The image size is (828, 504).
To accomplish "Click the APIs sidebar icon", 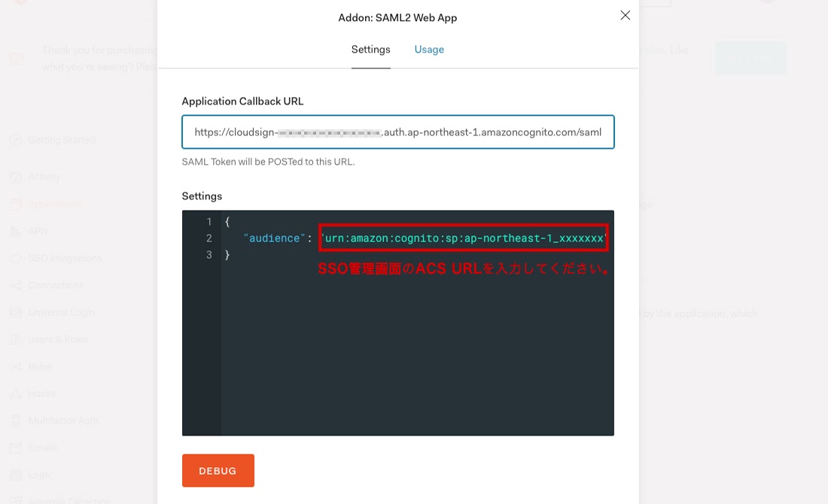I will coord(16,231).
